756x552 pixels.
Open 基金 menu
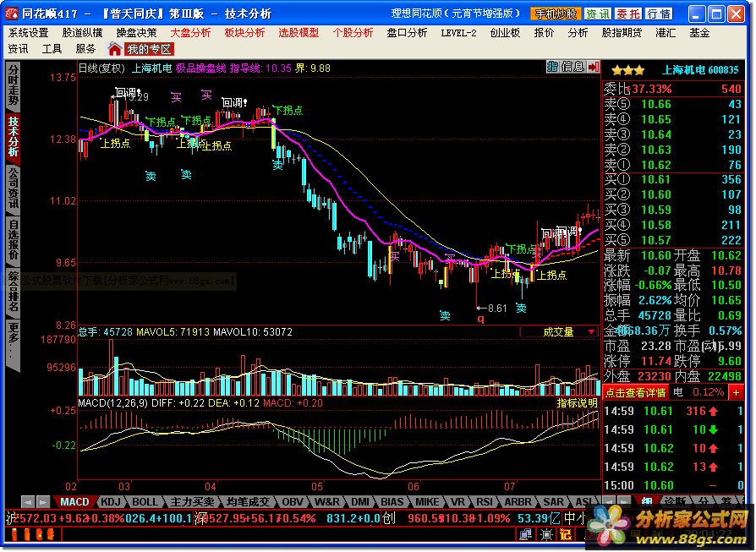click(699, 33)
